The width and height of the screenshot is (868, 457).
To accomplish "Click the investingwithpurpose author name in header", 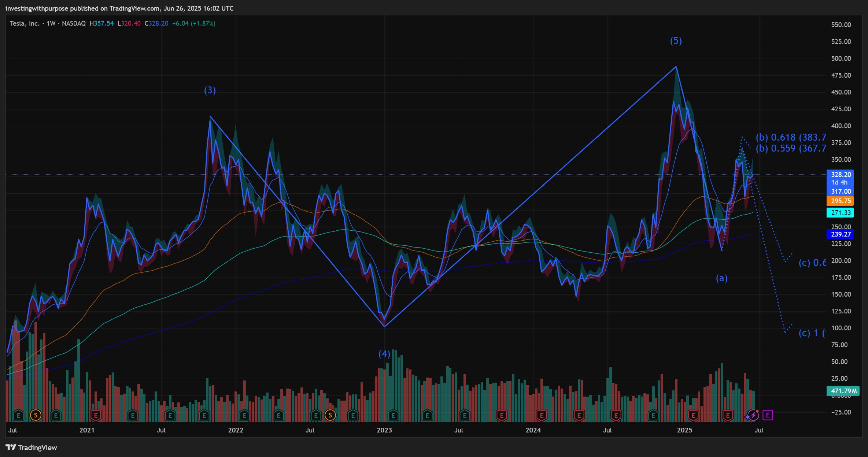I will click(37, 8).
